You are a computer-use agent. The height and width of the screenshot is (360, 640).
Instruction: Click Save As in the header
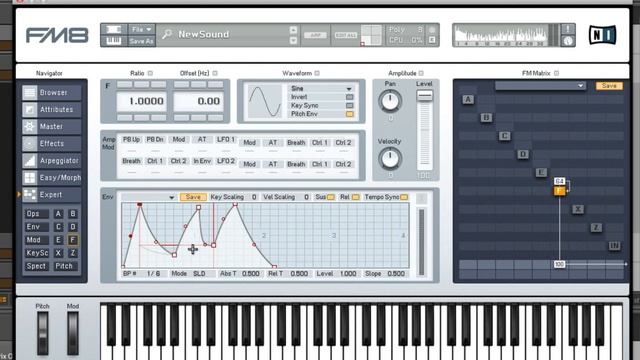141,41
